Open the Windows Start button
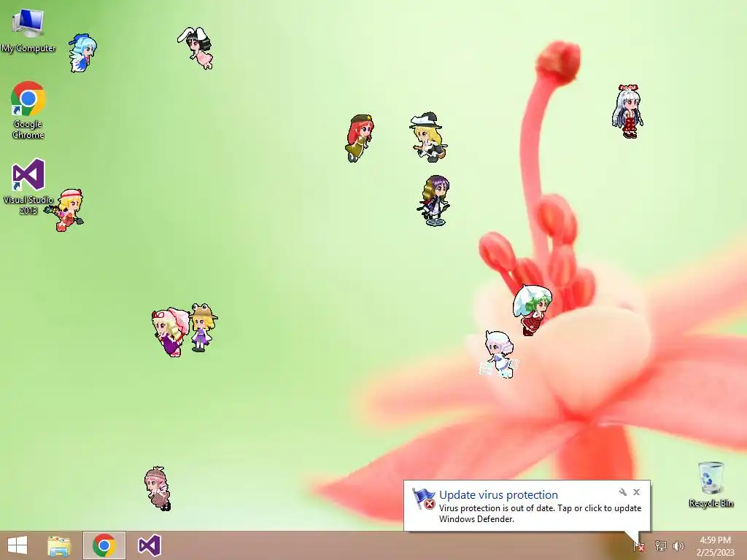This screenshot has height=560, width=747. click(18, 545)
